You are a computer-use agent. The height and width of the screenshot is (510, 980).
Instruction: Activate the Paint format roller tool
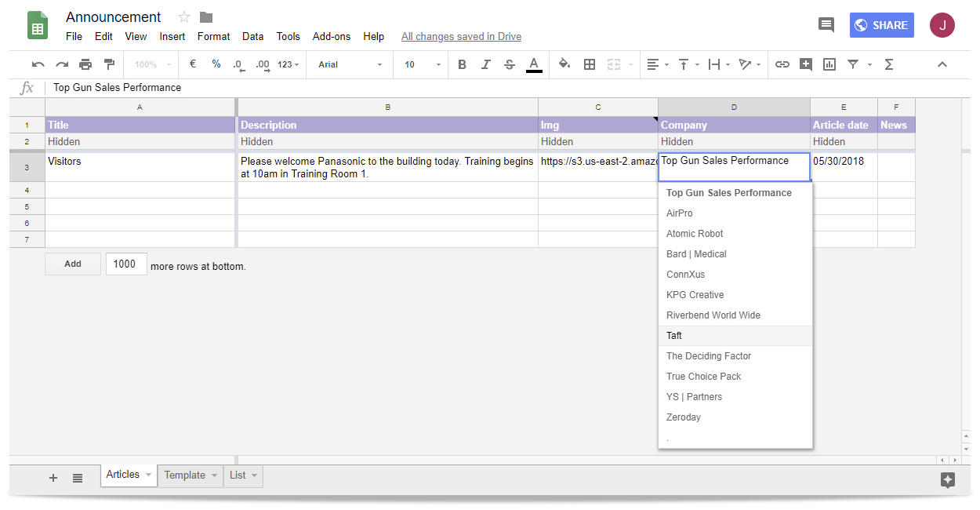tap(109, 64)
